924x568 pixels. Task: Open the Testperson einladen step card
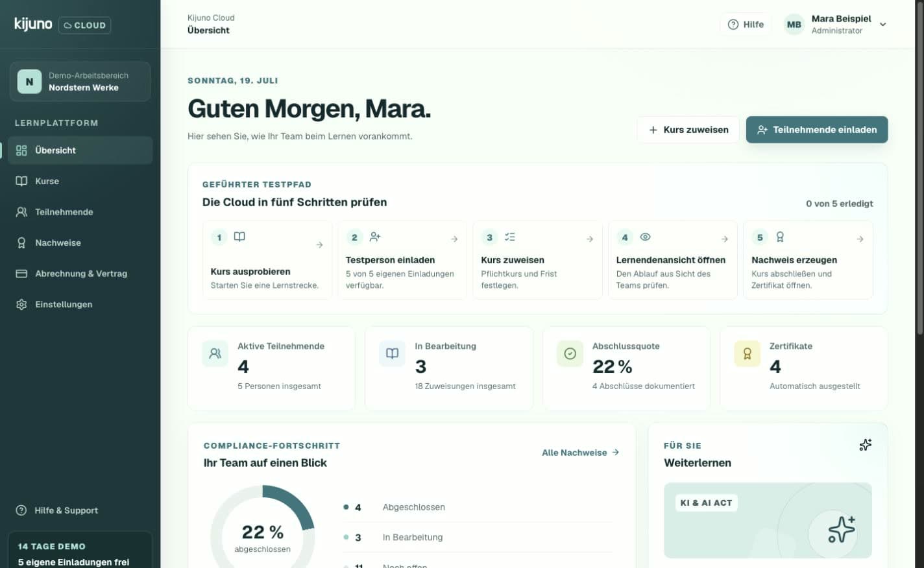[402, 260]
